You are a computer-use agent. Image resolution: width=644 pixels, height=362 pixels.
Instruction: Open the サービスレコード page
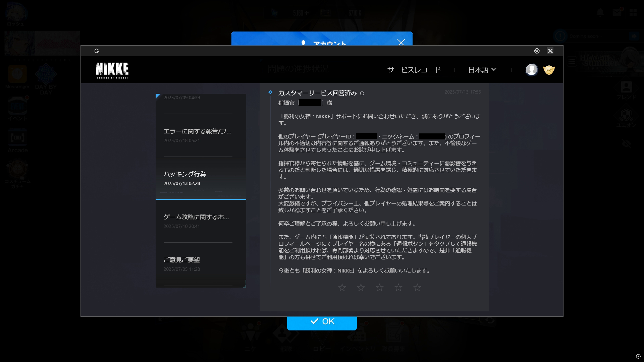(x=414, y=70)
